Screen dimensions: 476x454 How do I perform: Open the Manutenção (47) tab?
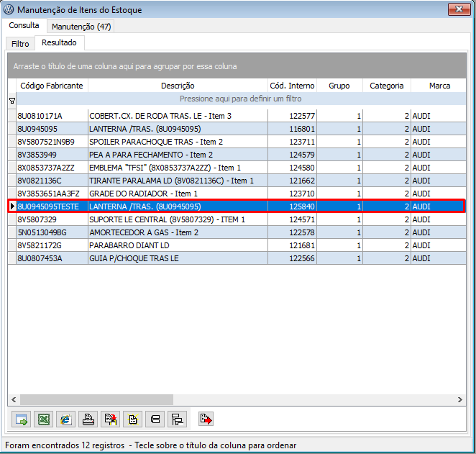[81, 27]
